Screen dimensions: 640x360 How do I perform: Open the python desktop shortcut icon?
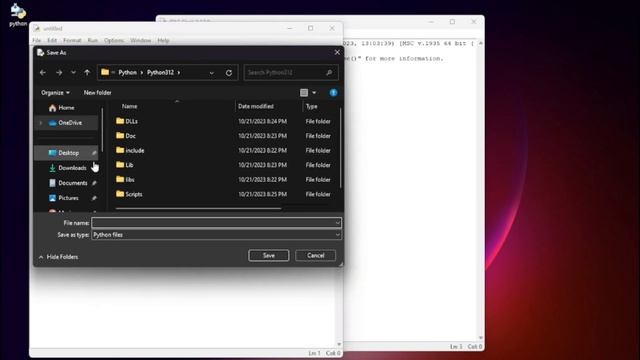18,14
